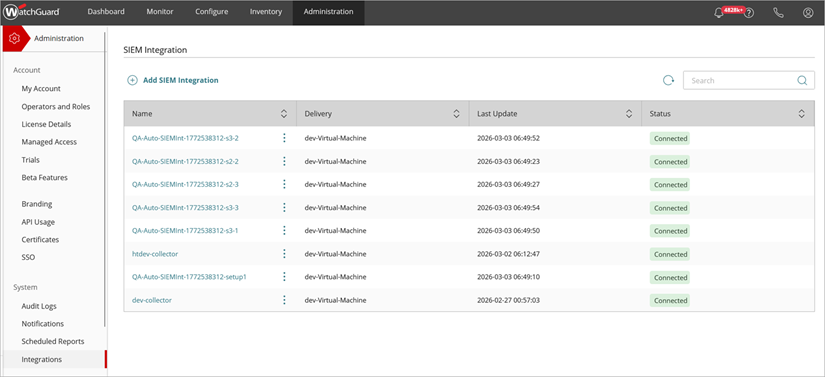Click the Administration breadcrumb label
Screen dimensions: 825x377
coord(59,38)
